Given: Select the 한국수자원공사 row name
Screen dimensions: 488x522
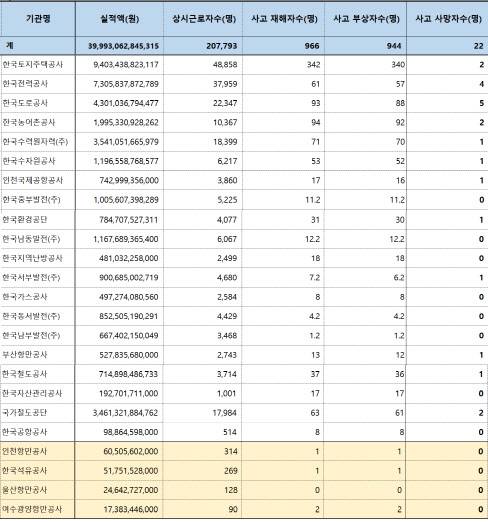Looking at the screenshot, I should point(29,161).
